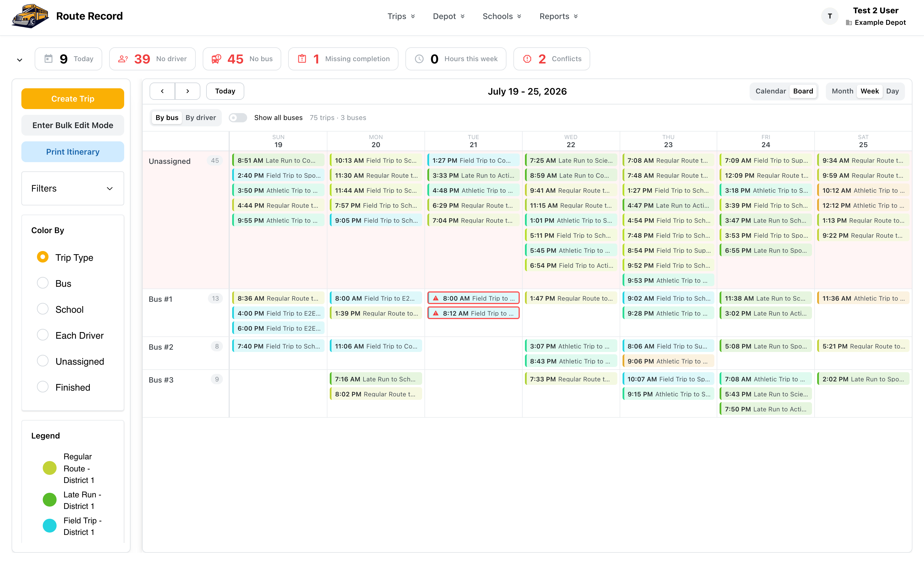Go to next week arrow

(187, 91)
